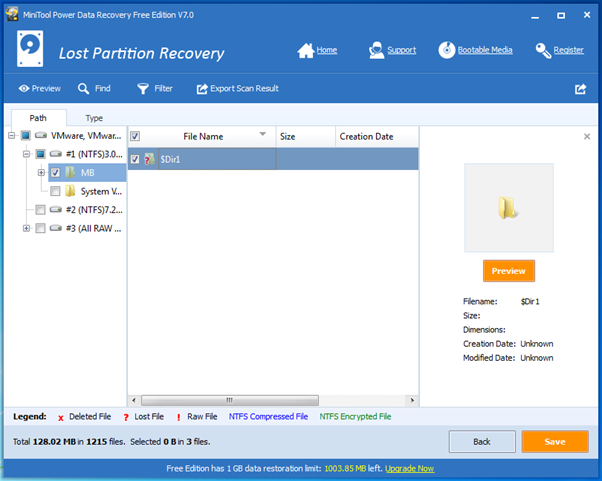Viewport: 602px width, 481px height.
Task: Toggle the VMware disk checkbox
Action: (26, 135)
